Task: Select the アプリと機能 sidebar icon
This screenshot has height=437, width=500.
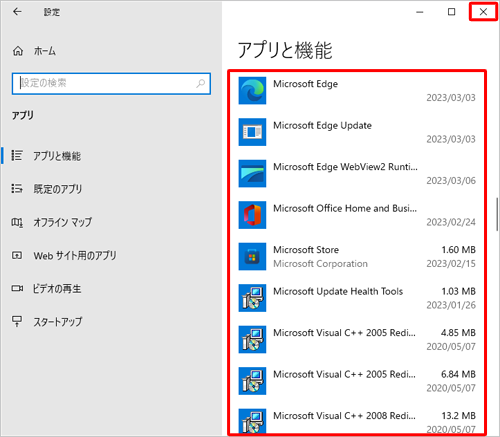Action: tap(17, 155)
